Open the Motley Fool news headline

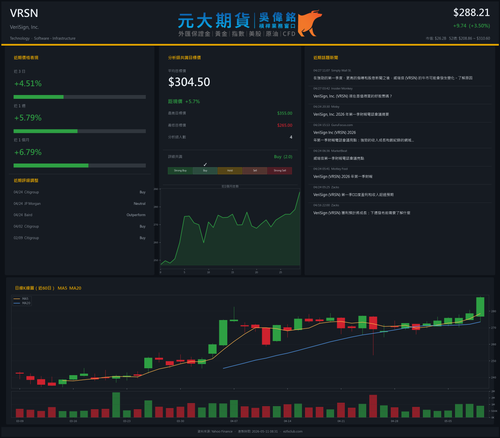(343, 177)
